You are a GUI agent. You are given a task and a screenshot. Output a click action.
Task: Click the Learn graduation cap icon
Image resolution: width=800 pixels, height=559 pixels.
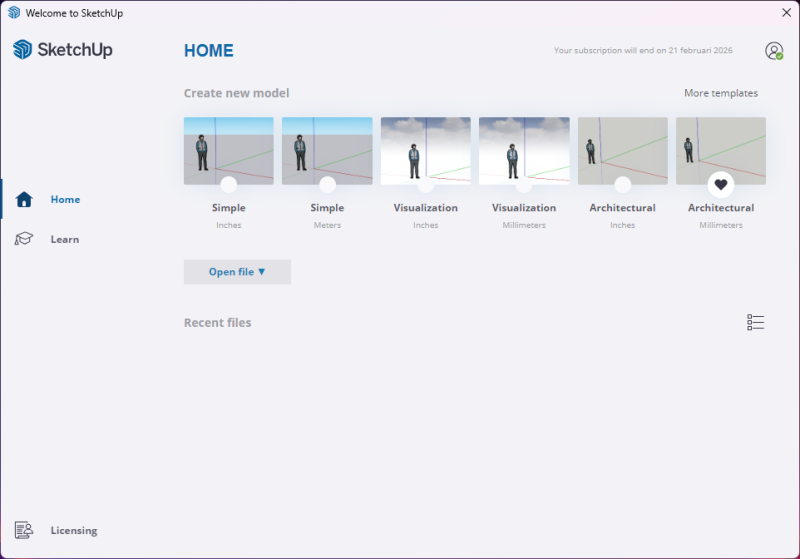(25, 239)
